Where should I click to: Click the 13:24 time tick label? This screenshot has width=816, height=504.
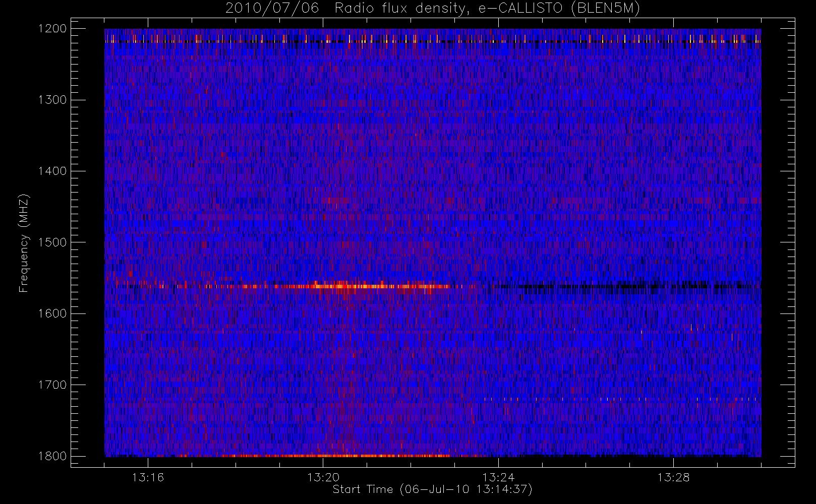pyautogui.click(x=498, y=477)
